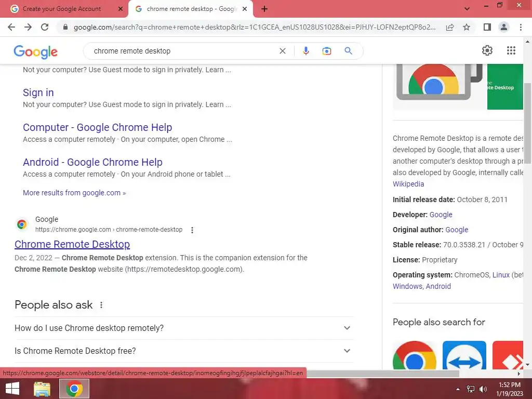Open Original author Google link
This screenshot has width=532, height=399.
(457, 230)
